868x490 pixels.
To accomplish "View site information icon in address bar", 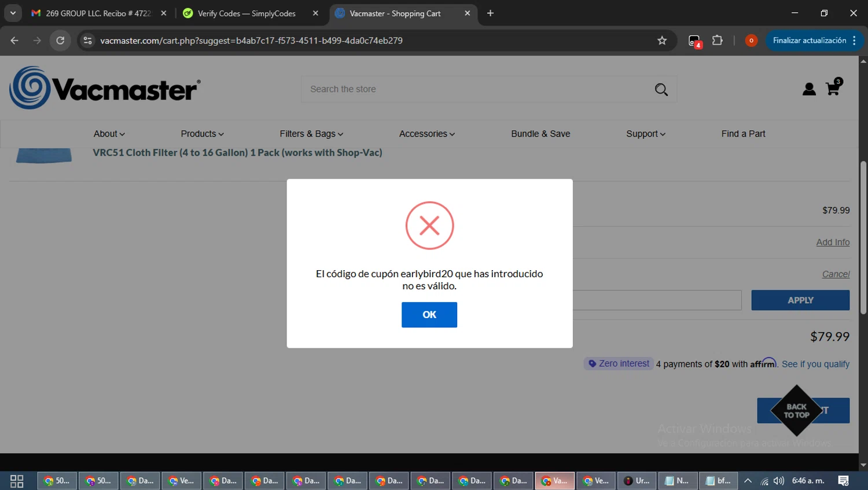I will (x=87, y=40).
